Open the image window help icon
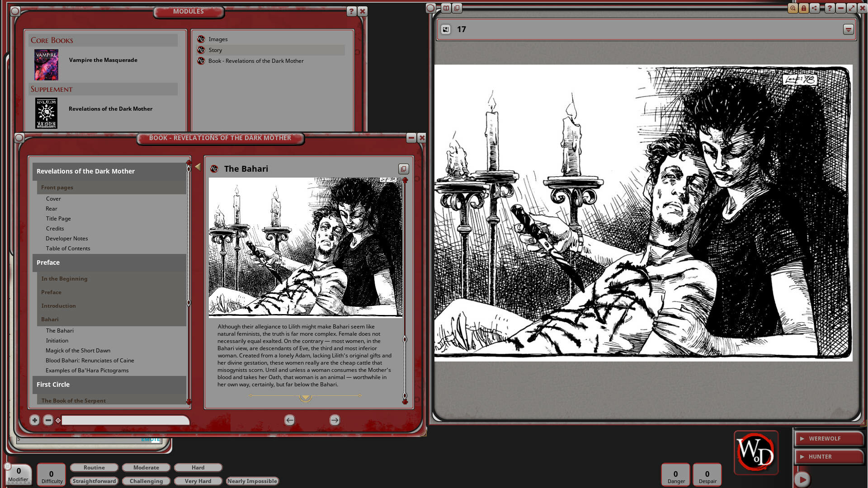Image resolution: width=868 pixels, height=488 pixels. coord(830,8)
